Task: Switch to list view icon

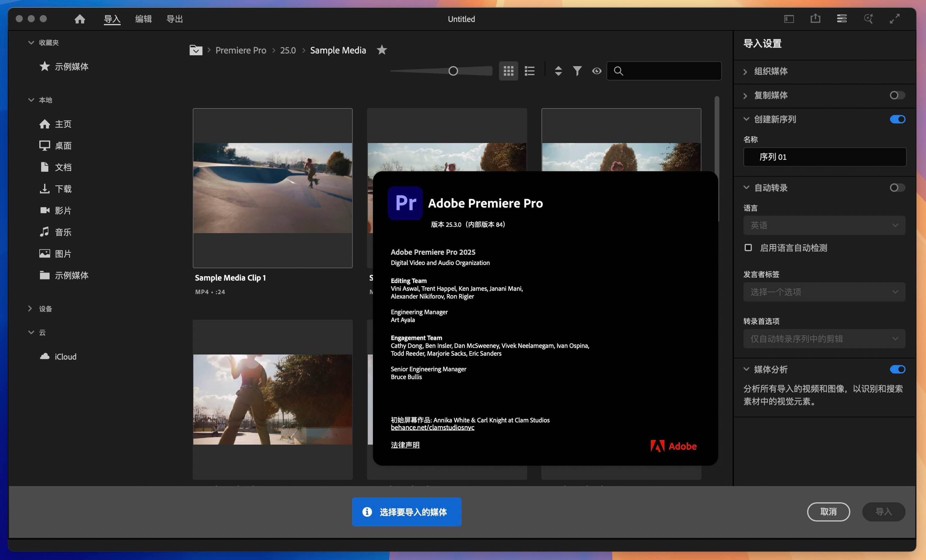Action: tap(530, 71)
